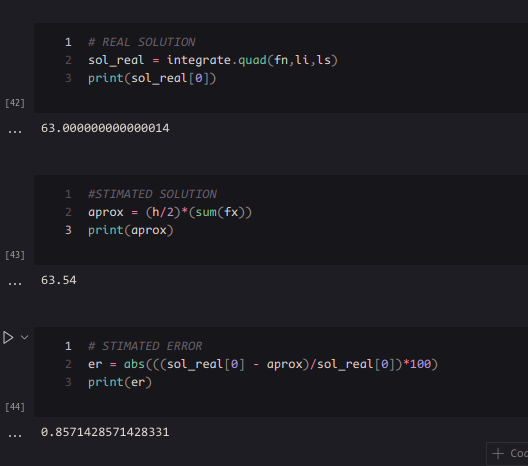This screenshot has width=528, height=466.
Task: Click the comment '#STIMATED SOLUTION'
Action: (x=152, y=194)
